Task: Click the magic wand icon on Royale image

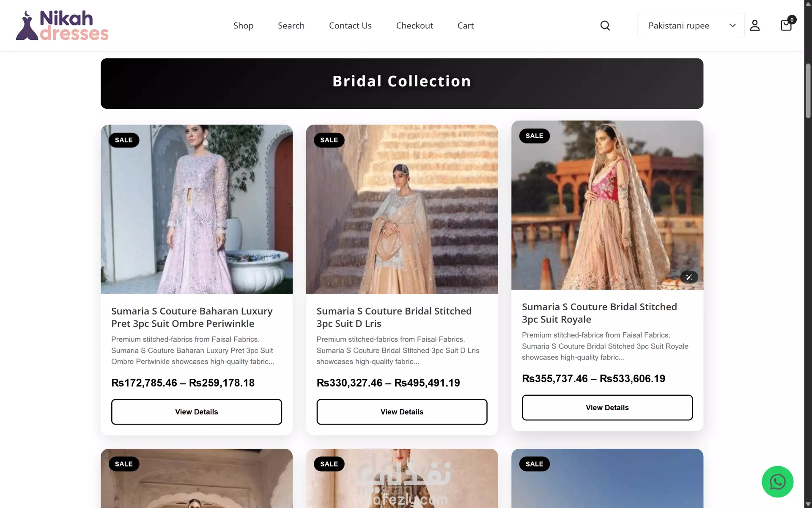Action: [x=689, y=277]
